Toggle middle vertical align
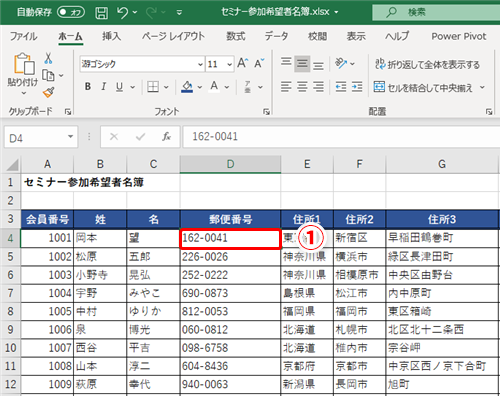Viewport: 500px width, 396px height. click(302, 63)
